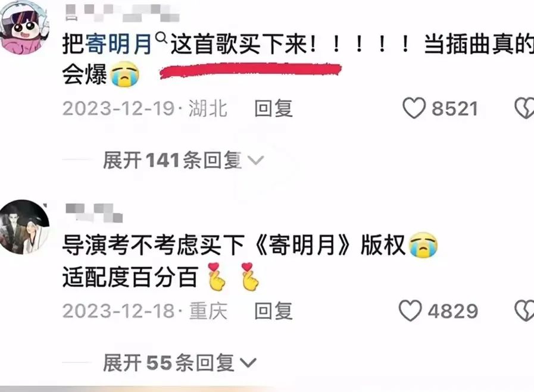Dislike the Chongqing comment with broken heart
Viewport: 534px width, 392px height.
(x=524, y=311)
